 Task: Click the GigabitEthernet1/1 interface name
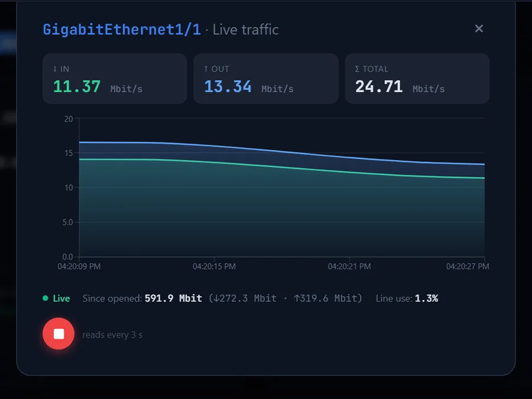[x=122, y=30]
